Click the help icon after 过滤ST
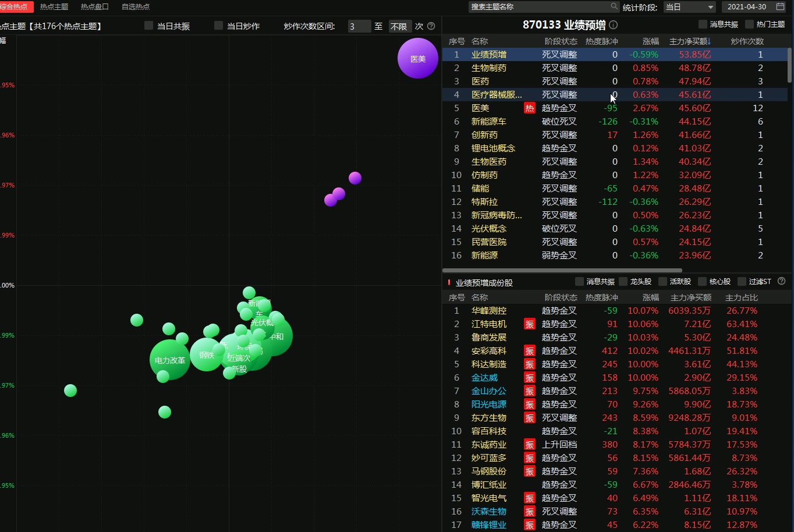The width and height of the screenshot is (794, 532). 782,281
